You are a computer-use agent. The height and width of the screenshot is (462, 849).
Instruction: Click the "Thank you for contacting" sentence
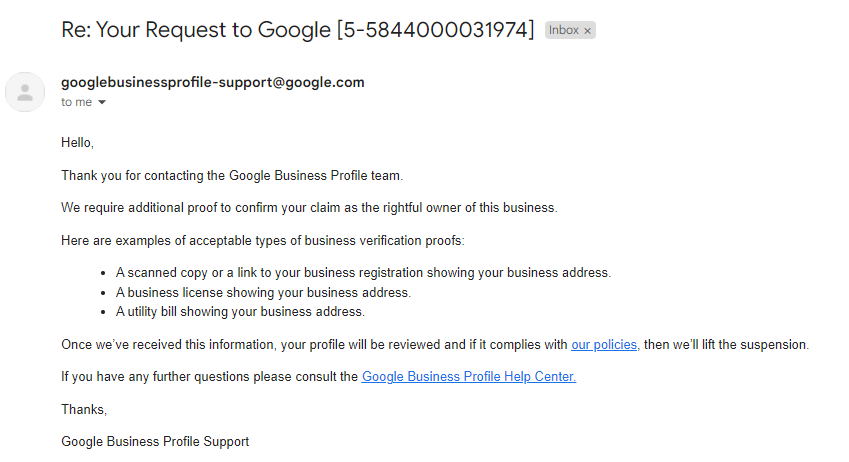232,175
